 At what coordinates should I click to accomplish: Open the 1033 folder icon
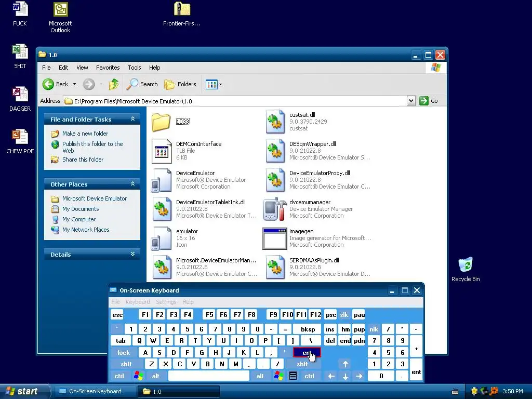tap(161, 122)
